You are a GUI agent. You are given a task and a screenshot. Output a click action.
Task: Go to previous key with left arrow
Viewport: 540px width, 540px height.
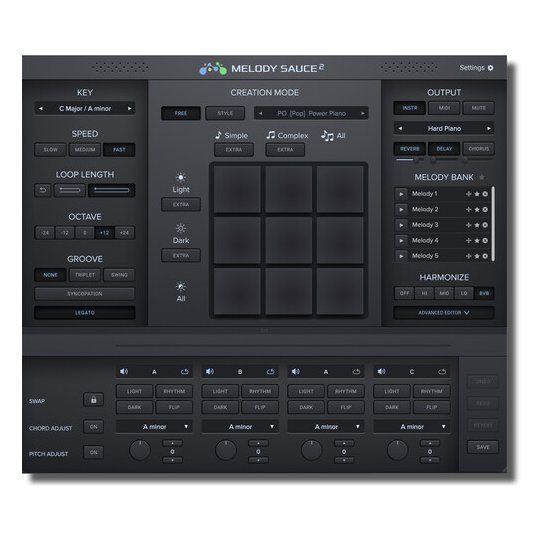point(41,108)
